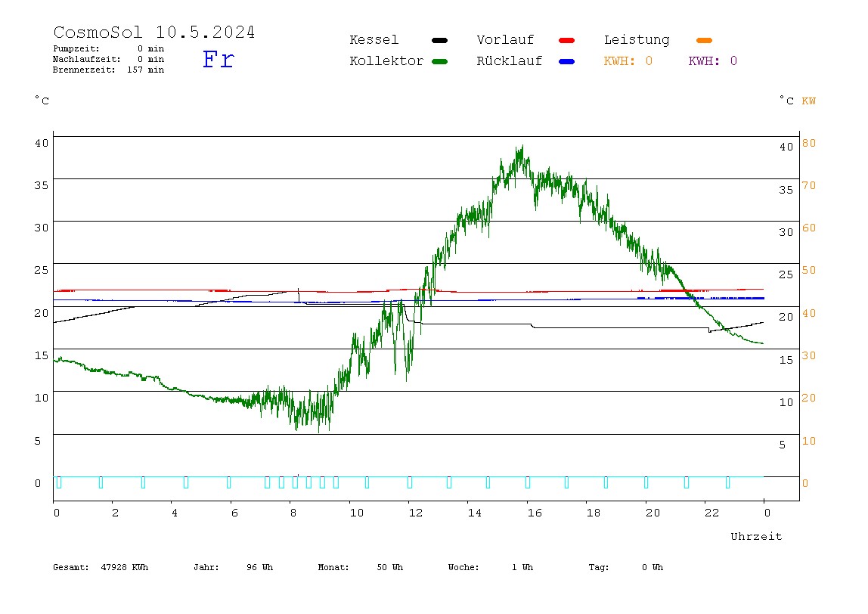
Task: Click the green Kollektor legend swatch
Action: click(439, 61)
